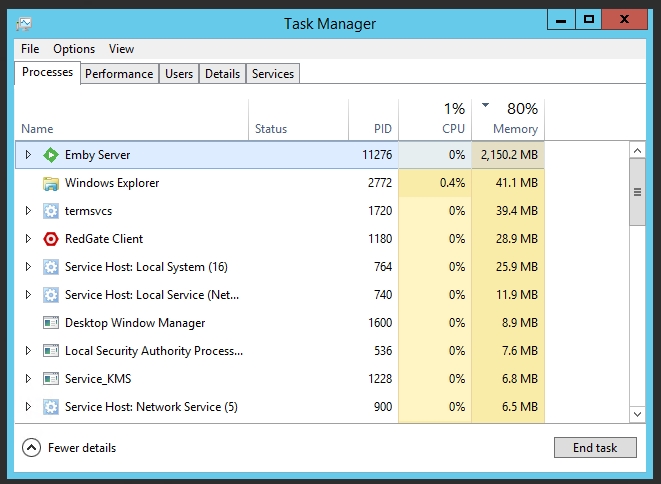Click the Local Security Authority Process icon
This screenshot has width=661, height=484.
point(51,351)
